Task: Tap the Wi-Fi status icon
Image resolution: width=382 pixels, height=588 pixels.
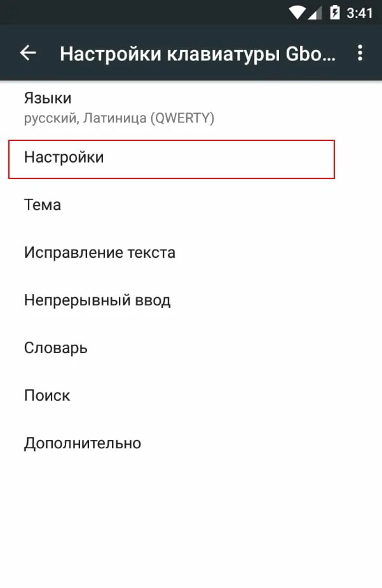Action: click(297, 13)
